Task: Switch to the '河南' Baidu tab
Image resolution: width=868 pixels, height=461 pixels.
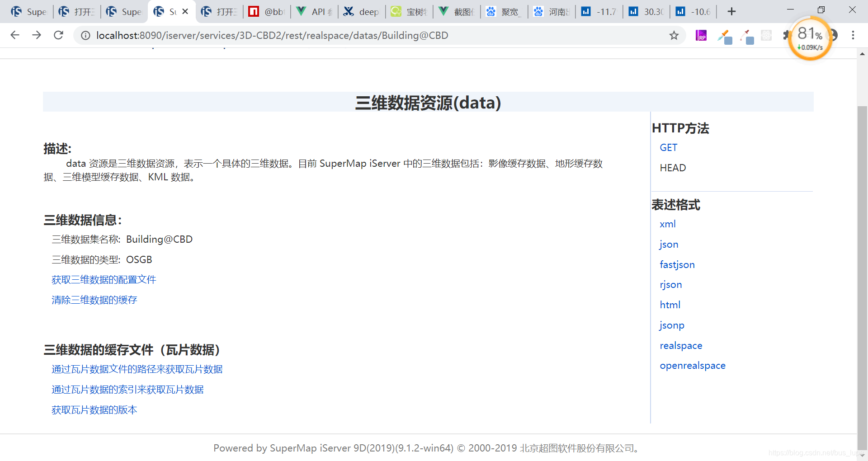Action: 552,11
